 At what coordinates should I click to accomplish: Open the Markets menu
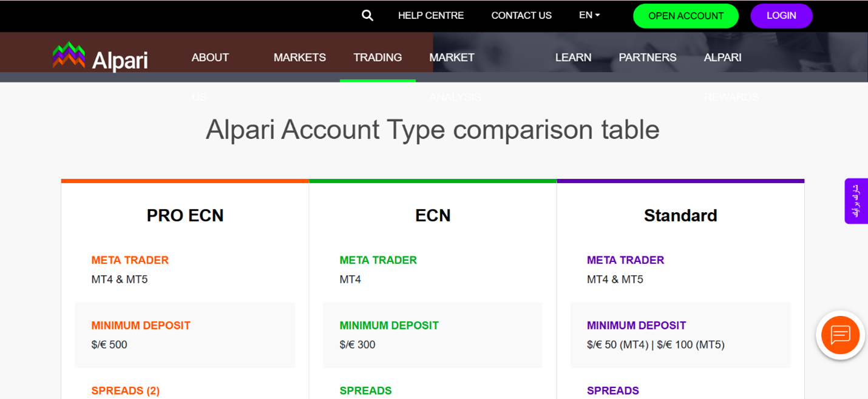click(300, 58)
